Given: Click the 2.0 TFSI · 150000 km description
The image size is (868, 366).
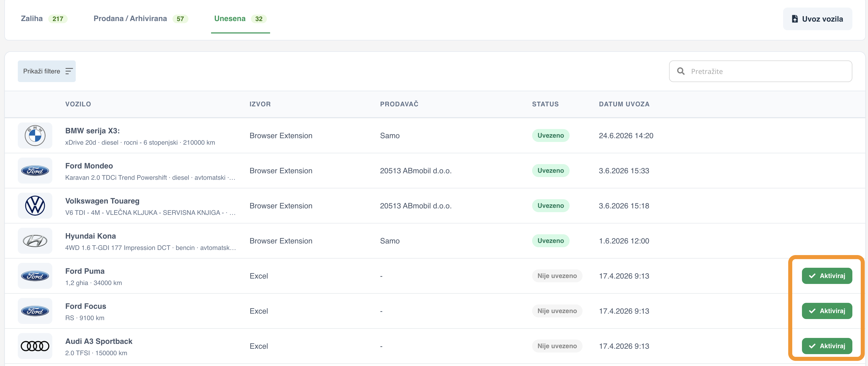Looking at the screenshot, I should [x=97, y=353].
